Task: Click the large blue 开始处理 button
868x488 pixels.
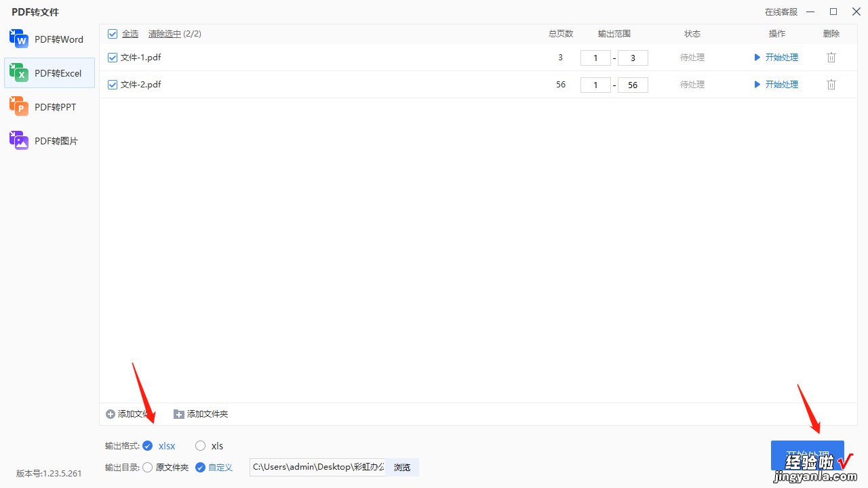Action: (807, 455)
